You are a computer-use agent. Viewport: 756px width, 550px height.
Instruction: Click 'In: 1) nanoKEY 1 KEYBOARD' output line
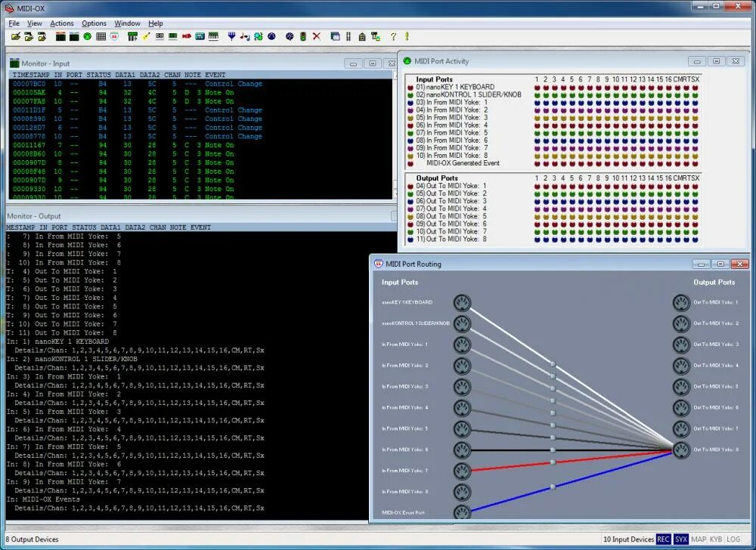[x=58, y=341]
